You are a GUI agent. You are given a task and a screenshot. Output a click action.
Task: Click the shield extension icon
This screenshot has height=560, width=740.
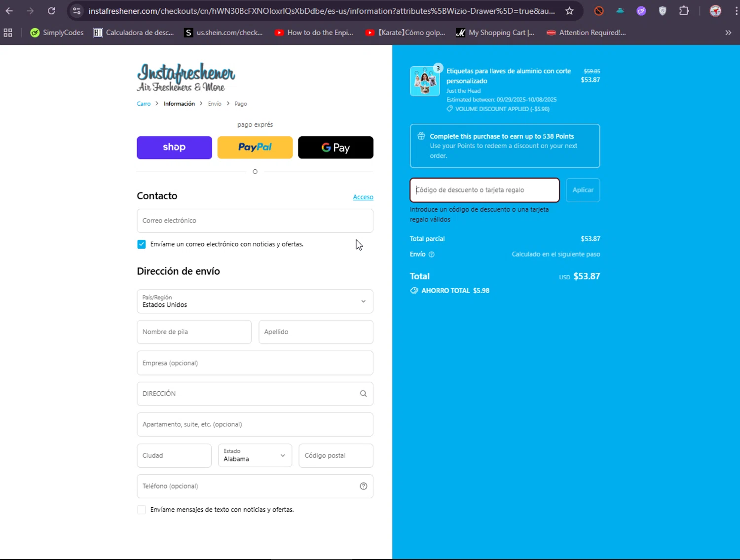pos(663,11)
